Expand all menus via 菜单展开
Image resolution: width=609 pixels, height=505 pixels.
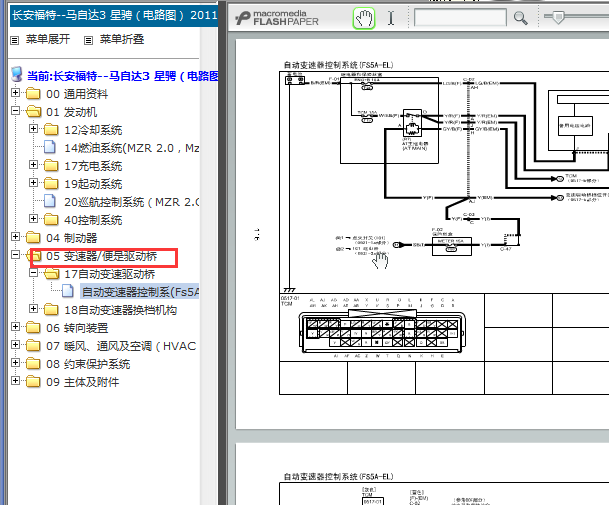[x=48, y=39]
